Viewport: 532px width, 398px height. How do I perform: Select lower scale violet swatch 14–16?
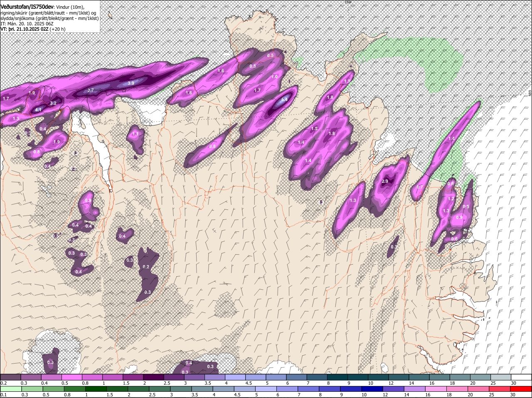point(415,389)
